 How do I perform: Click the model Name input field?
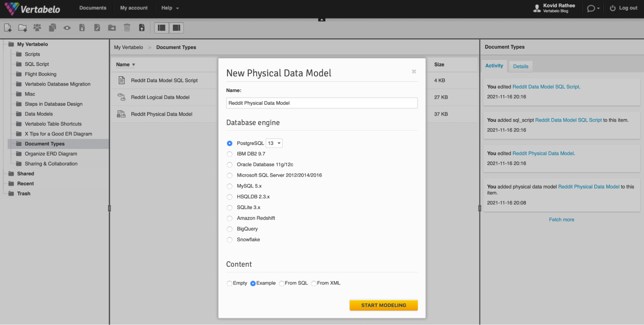322,103
